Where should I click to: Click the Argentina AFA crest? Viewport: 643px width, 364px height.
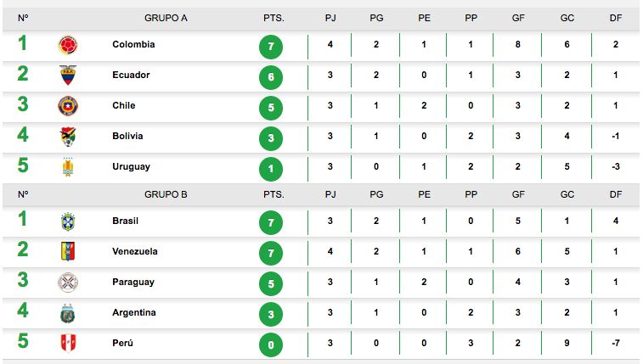(x=68, y=313)
